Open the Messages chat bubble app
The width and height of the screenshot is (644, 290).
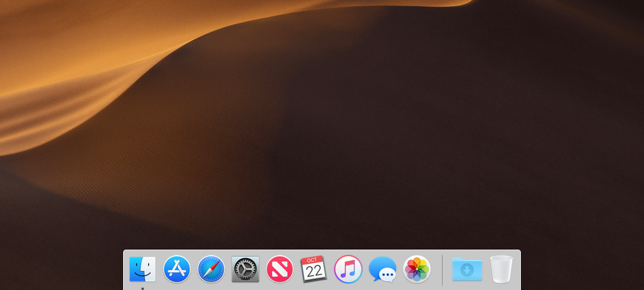tap(383, 269)
